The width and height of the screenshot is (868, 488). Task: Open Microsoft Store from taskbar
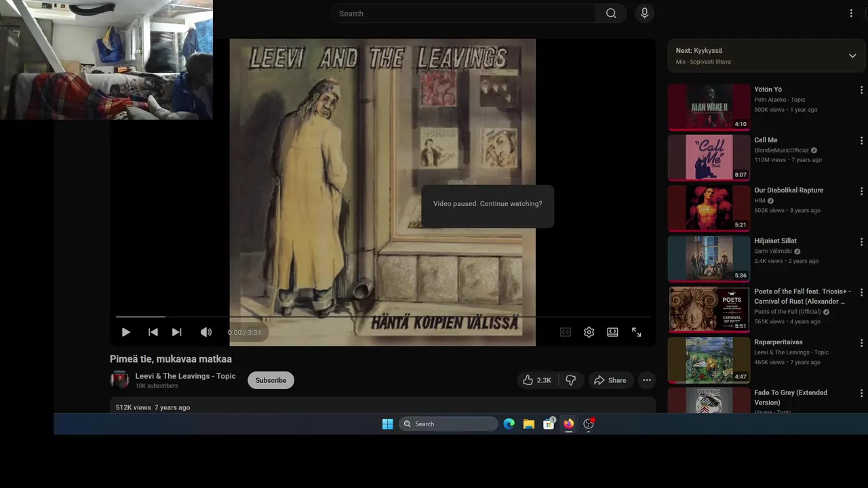click(x=549, y=424)
